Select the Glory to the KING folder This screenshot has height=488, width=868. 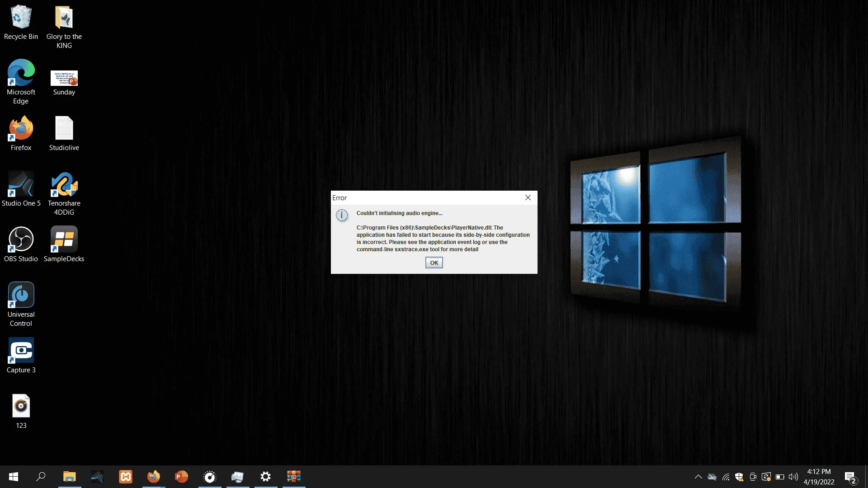pyautogui.click(x=64, y=27)
